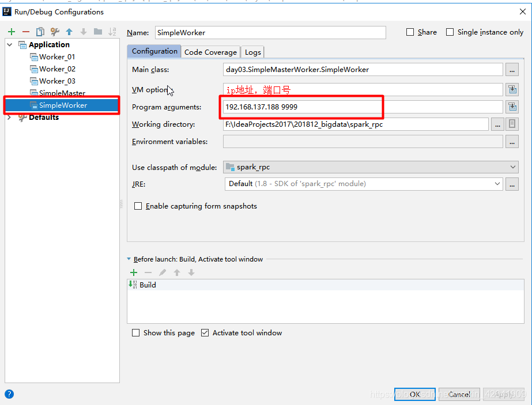Image resolution: width=532 pixels, height=405 pixels.
Task: Insert macro for Working directory
Action: [512, 124]
